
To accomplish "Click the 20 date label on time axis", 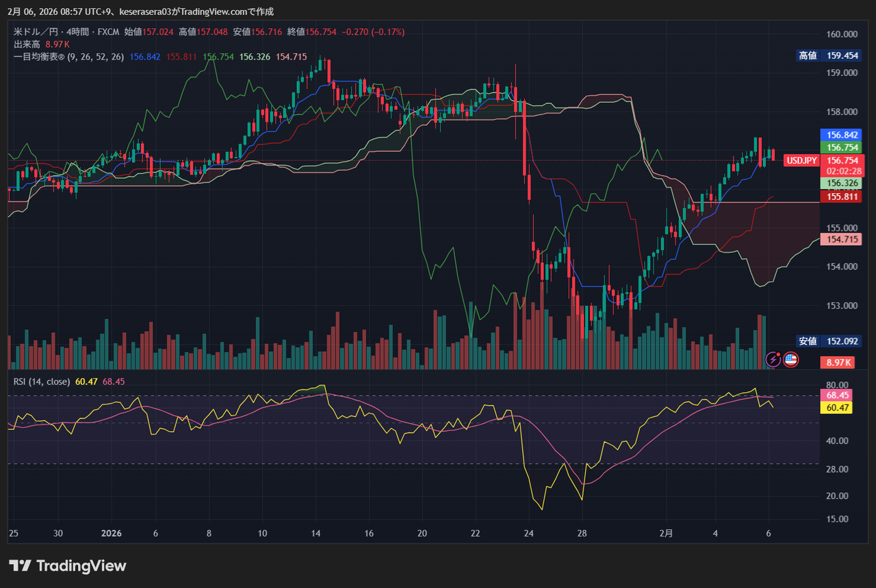I will 422,533.
